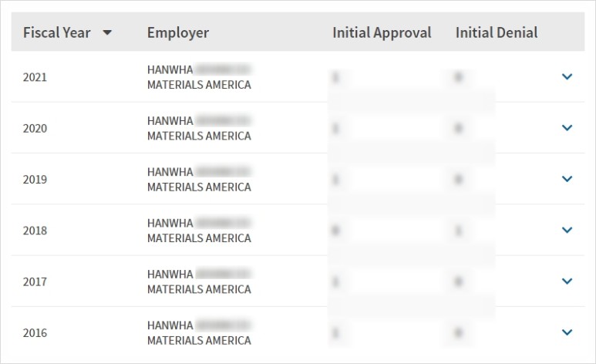Select the 2021 fiscal year cell

tap(35, 77)
